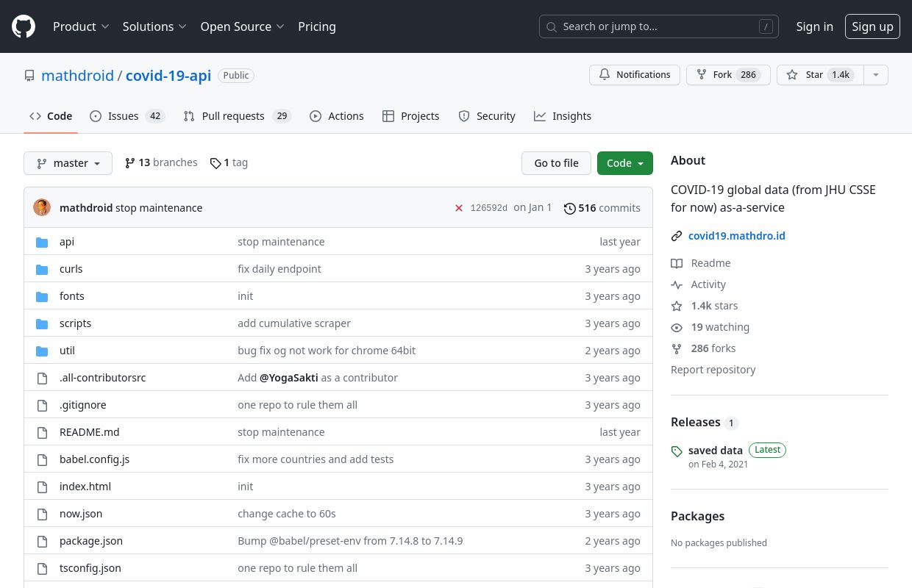
Task: Click the Pricing link in header
Action: [317, 26]
